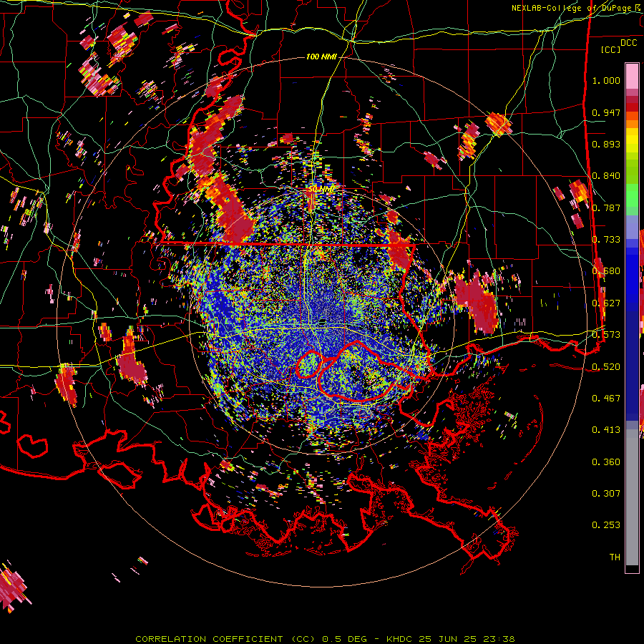Image resolution: width=644 pixels, height=644 pixels.
Task: Click the 0.253 legend value
Action: pyautogui.click(x=606, y=525)
